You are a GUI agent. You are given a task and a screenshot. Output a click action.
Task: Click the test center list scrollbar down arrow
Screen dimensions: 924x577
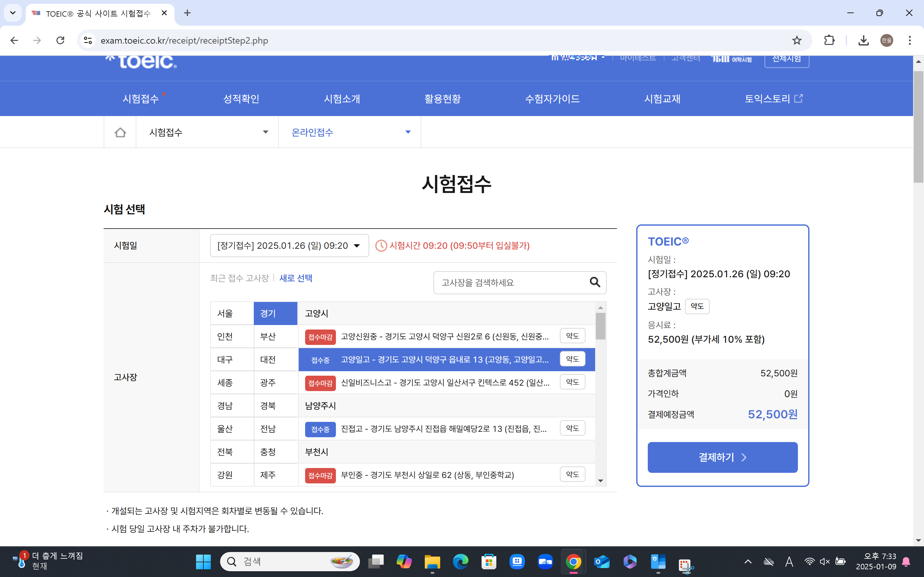pyautogui.click(x=600, y=481)
